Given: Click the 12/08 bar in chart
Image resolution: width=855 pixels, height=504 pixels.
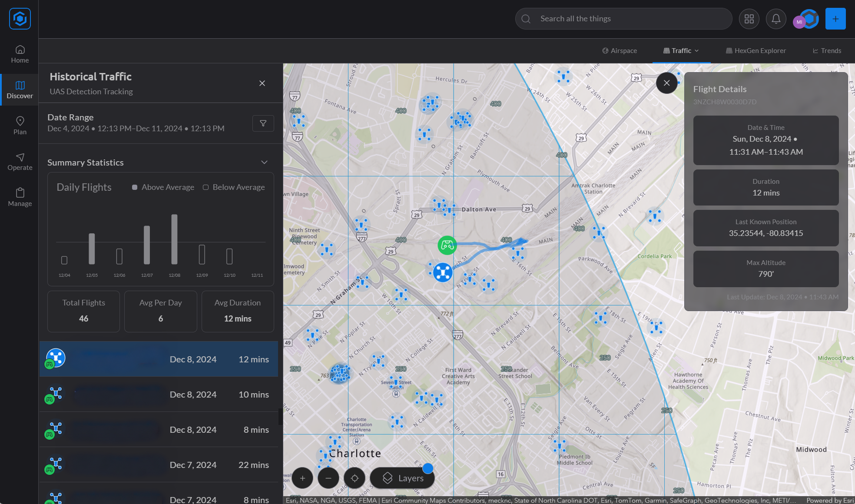Looking at the screenshot, I should 174,239.
